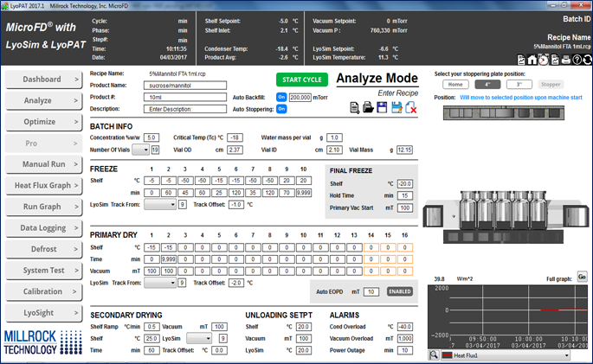Click the Millrock Technology logo
This screenshot has width=593, height=364.
point(42,342)
